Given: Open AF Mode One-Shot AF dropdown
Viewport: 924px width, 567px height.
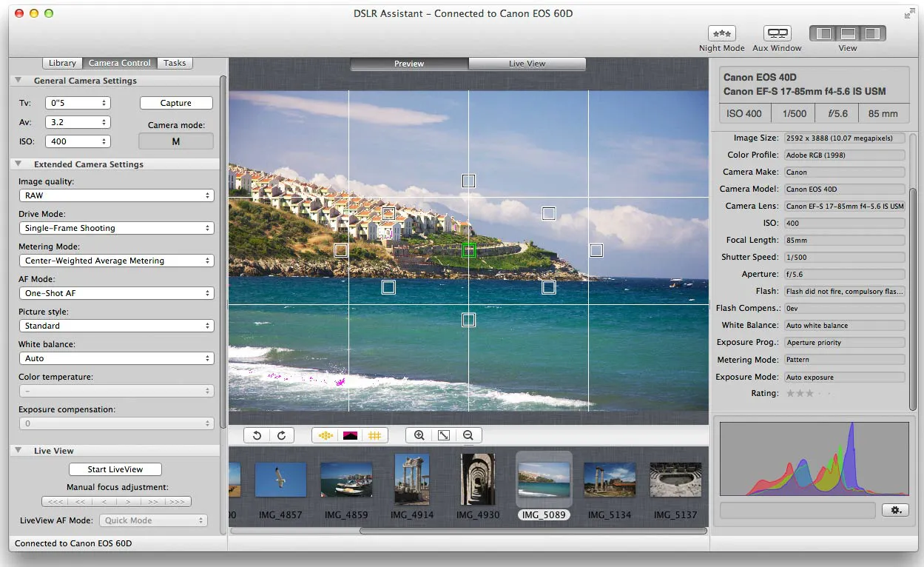Looking at the screenshot, I should [116, 293].
